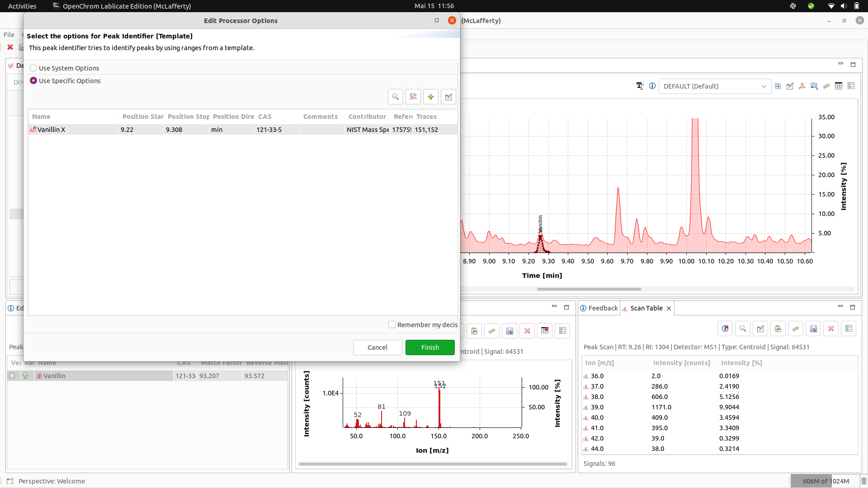The height and width of the screenshot is (488, 868).
Task: Check the Remember my decision checkbox
Action: tap(392, 324)
